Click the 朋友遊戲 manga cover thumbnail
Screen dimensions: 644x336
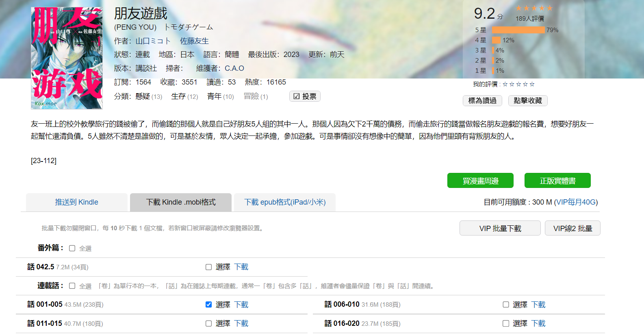pos(67,58)
